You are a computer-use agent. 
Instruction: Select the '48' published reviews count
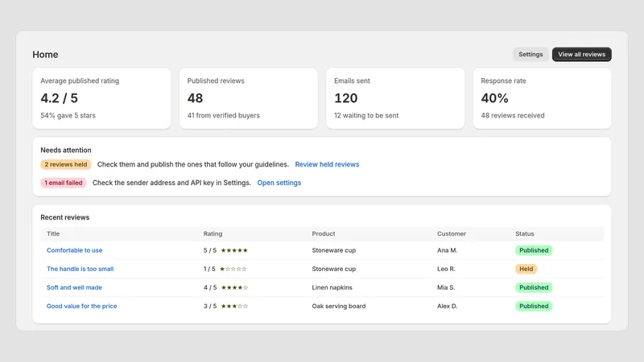pos(195,98)
